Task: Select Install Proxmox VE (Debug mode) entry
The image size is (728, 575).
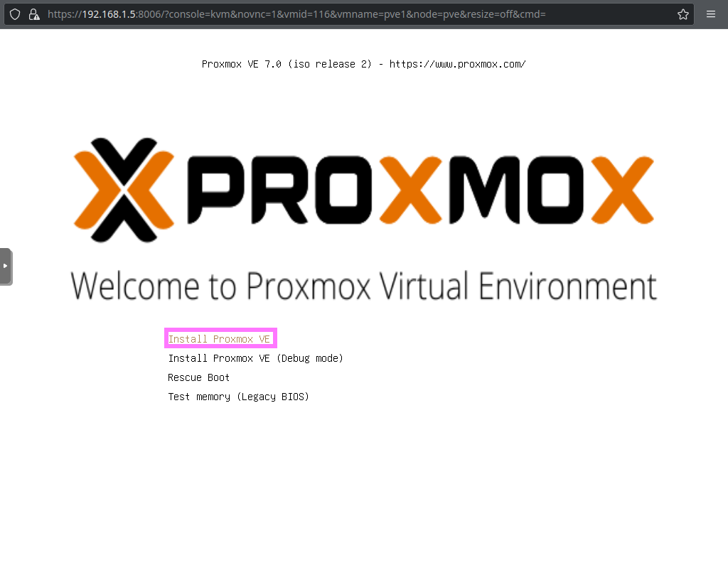Action: pos(255,358)
